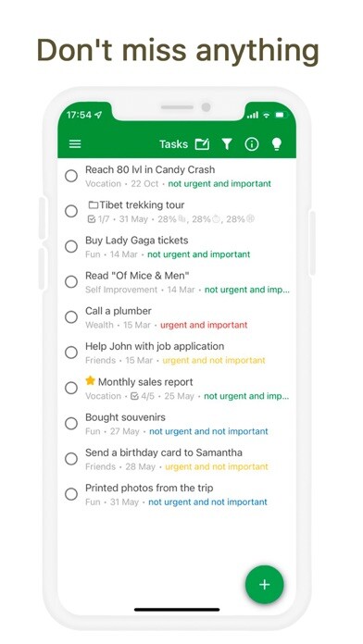
Task: Tap the green plus add button
Action: click(264, 585)
